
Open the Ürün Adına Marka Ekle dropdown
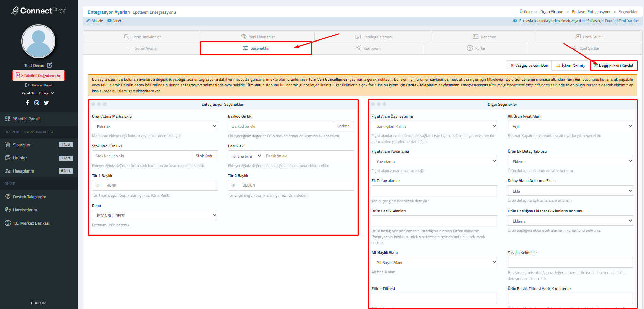coord(155,126)
